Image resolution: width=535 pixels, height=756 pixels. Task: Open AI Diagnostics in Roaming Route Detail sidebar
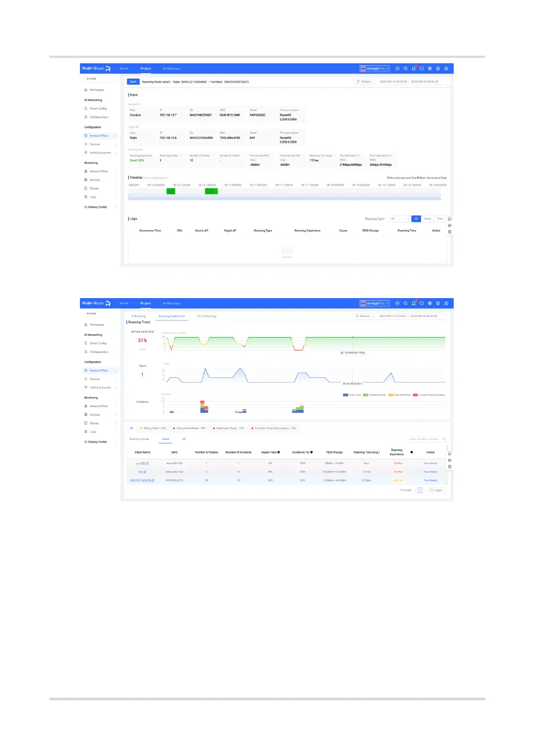(99, 117)
